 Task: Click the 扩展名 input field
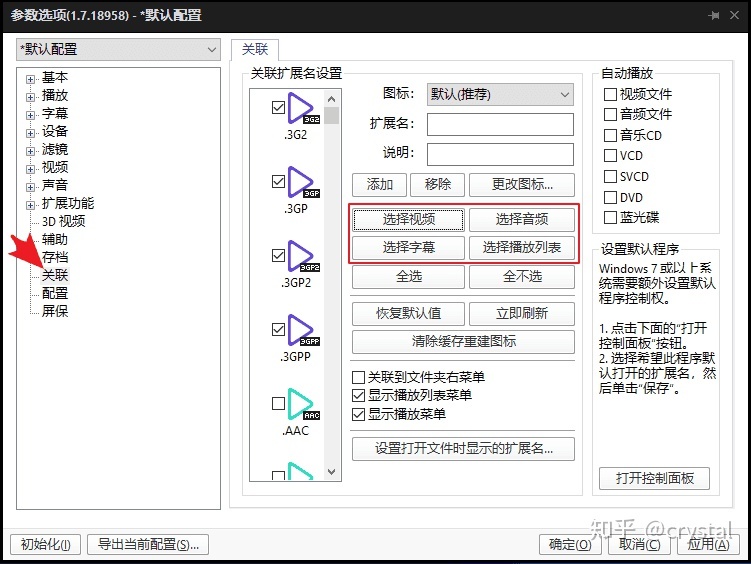pyautogui.click(x=500, y=124)
